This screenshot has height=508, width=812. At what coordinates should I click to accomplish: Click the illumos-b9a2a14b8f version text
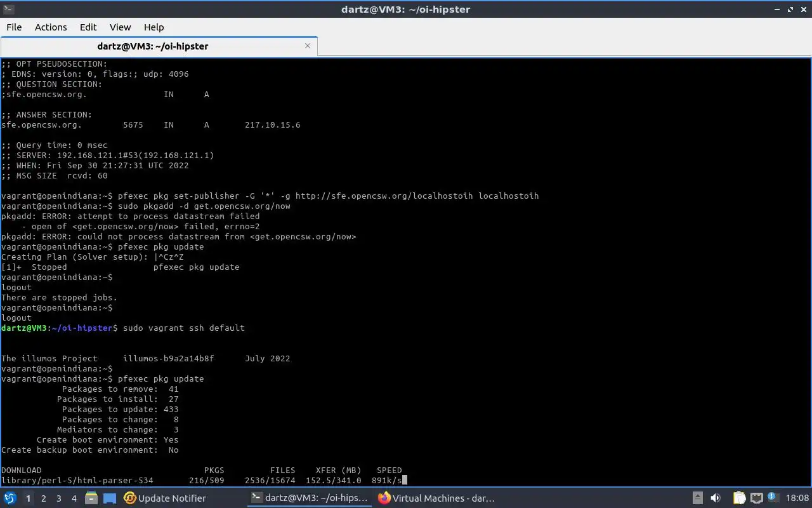click(168, 359)
